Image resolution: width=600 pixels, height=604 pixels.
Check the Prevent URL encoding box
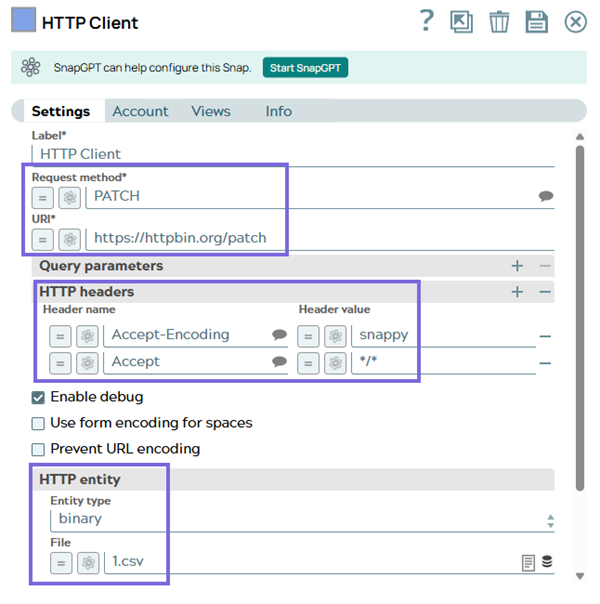39,449
